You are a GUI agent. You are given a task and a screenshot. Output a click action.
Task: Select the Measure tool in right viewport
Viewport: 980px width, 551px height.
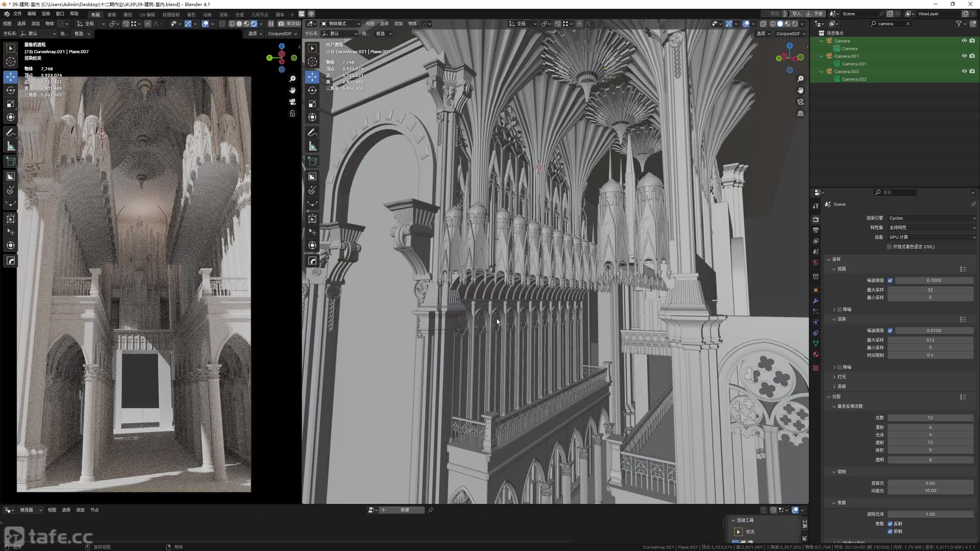[312, 146]
